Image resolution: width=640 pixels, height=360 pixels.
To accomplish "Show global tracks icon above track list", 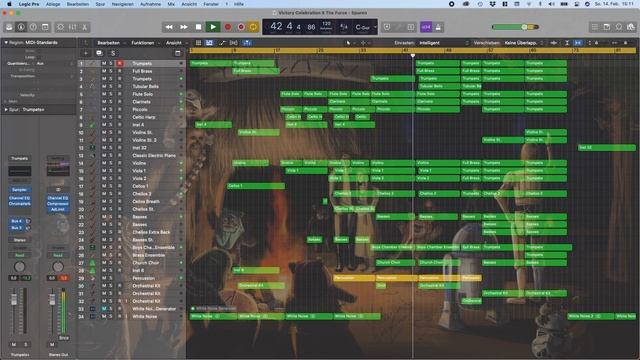I will tap(178, 53).
